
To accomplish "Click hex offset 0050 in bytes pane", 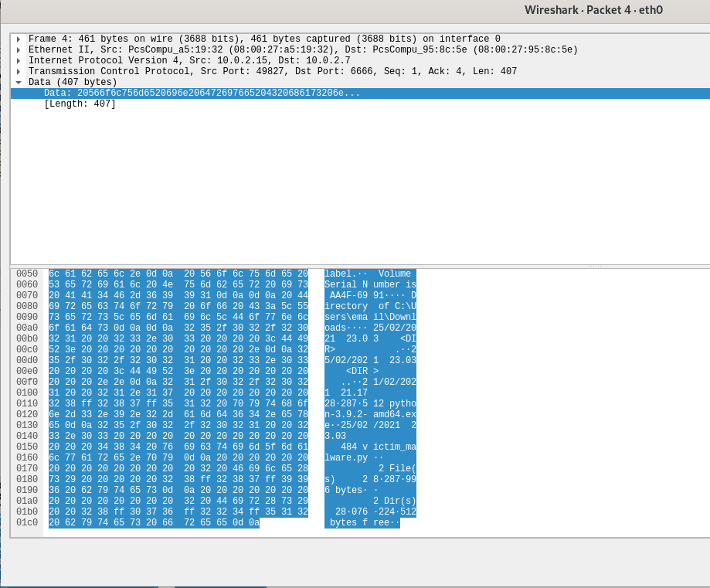I will coord(27,274).
